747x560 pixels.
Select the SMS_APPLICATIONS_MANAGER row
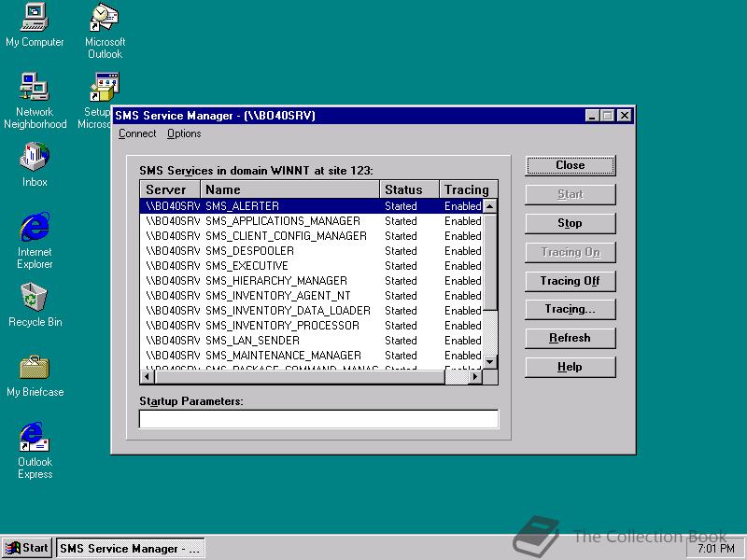(312, 221)
